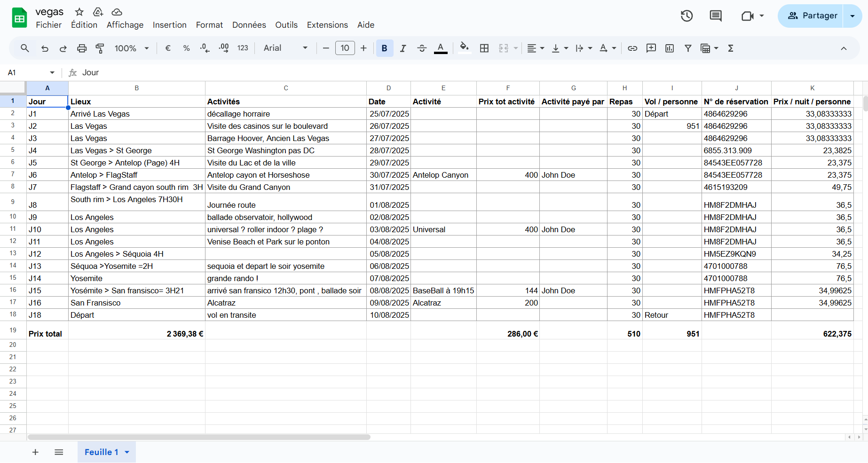
Task: Create a filter with the filter icon
Action: (688, 48)
